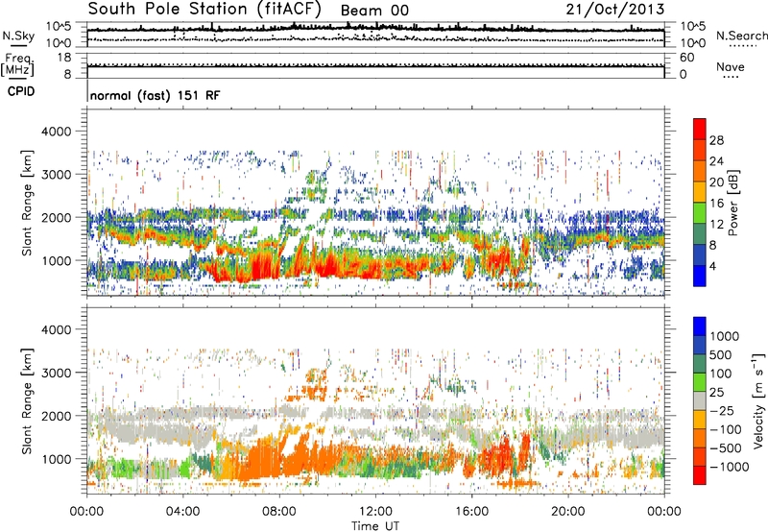Image resolution: width=768 pixels, height=532 pixels.
Task: Click the 'Velocity [m s-1]' colorbar title
Action: point(758,400)
